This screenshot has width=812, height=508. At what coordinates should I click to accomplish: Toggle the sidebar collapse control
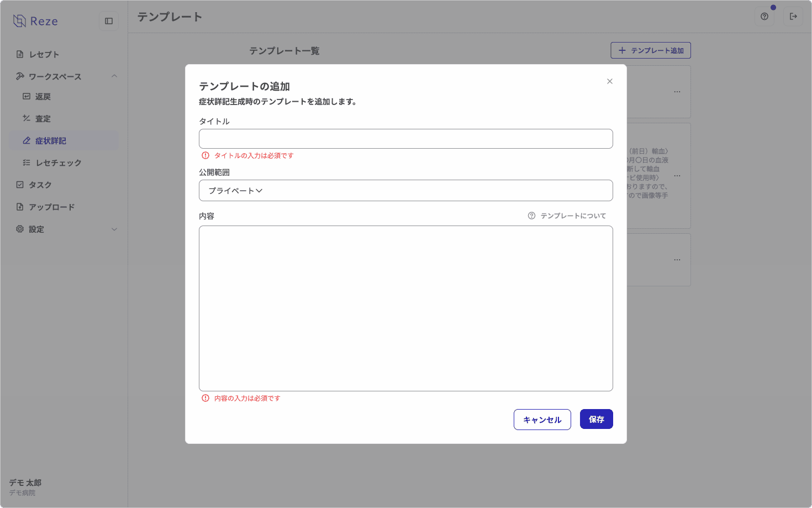[109, 20]
